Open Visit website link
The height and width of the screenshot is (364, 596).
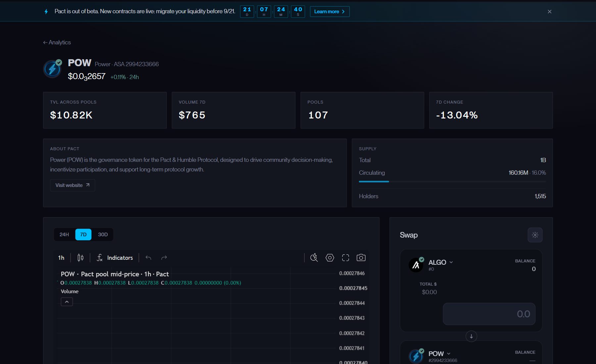[x=73, y=185]
